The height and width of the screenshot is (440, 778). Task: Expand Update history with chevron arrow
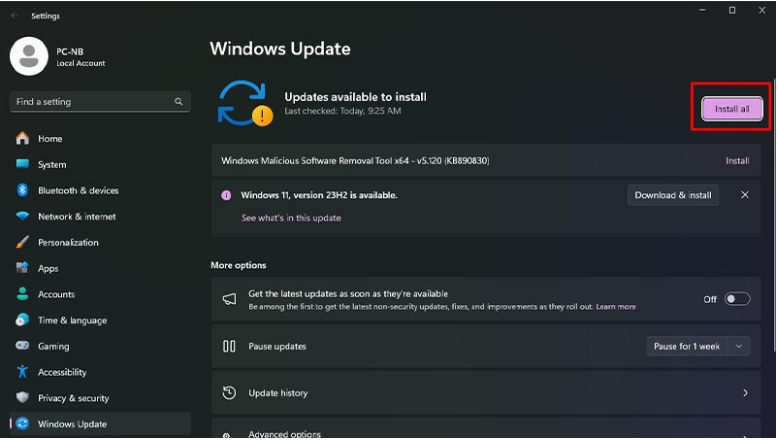tap(745, 393)
